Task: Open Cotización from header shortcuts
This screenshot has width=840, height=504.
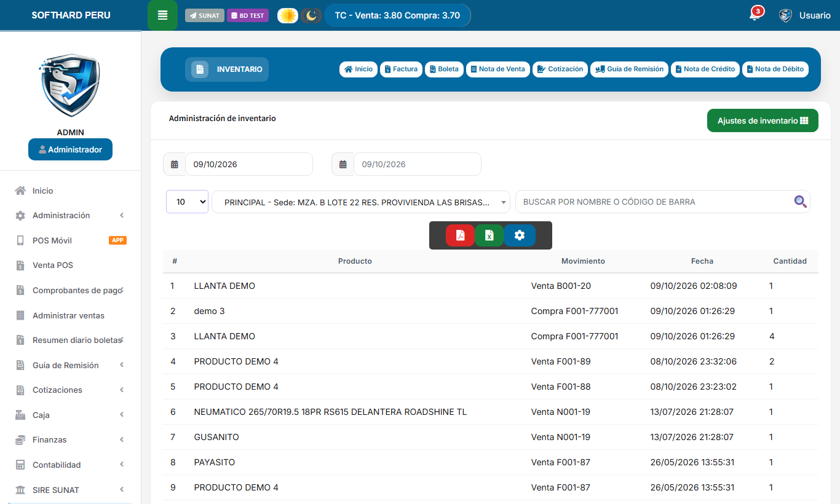Action: pyautogui.click(x=560, y=69)
